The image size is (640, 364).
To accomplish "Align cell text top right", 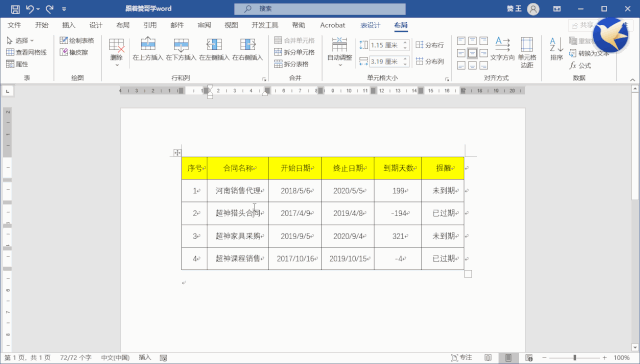I will pyautogui.click(x=483, y=41).
